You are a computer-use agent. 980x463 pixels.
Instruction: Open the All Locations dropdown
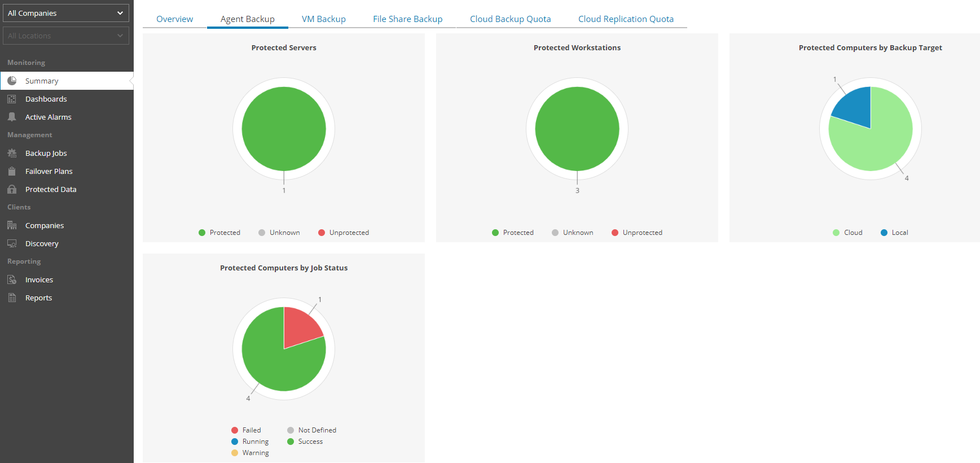66,36
